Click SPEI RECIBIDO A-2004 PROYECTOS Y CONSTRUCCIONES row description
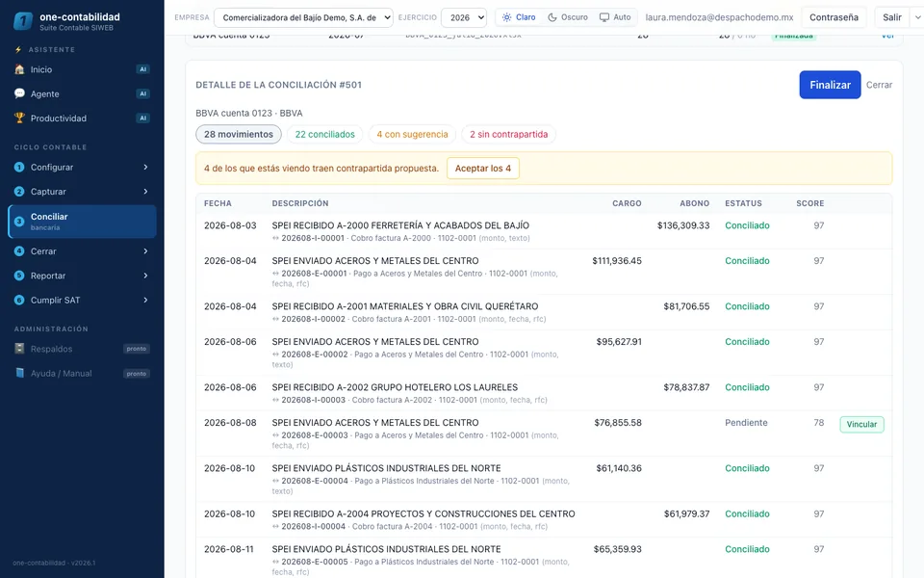924x578 pixels. point(423,513)
